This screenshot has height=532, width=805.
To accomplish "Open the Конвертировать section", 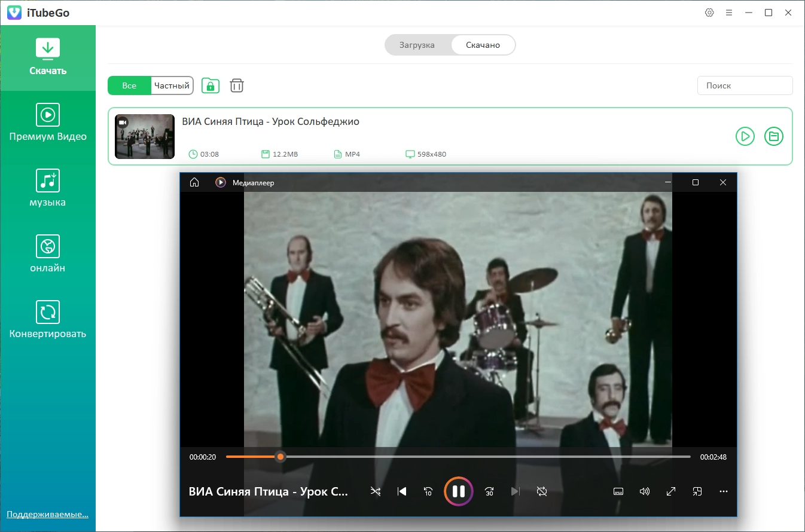I will 48,320.
